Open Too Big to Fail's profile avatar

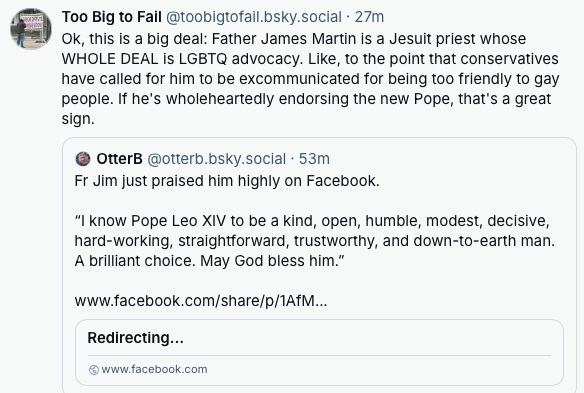(x=31, y=29)
